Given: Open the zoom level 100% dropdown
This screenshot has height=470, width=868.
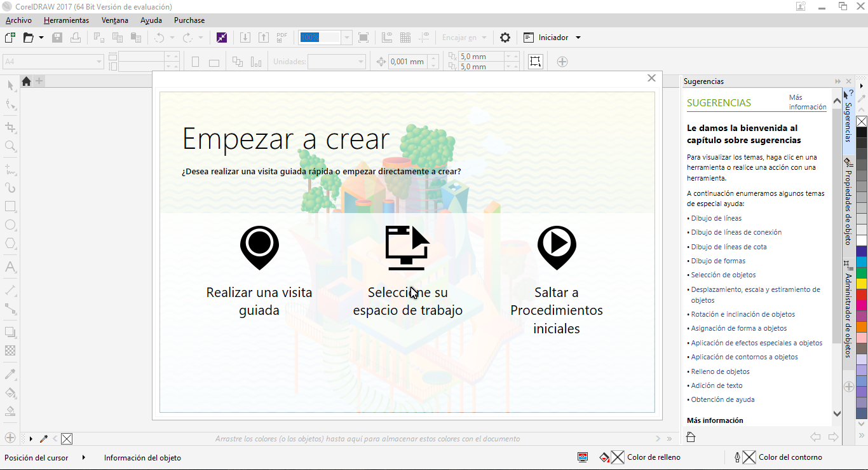Looking at the screenshot, I should click(x=346, y=38).
